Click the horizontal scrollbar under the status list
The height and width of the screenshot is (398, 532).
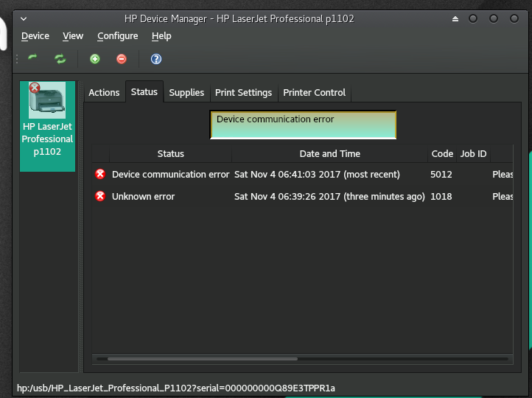click(203, 359)
